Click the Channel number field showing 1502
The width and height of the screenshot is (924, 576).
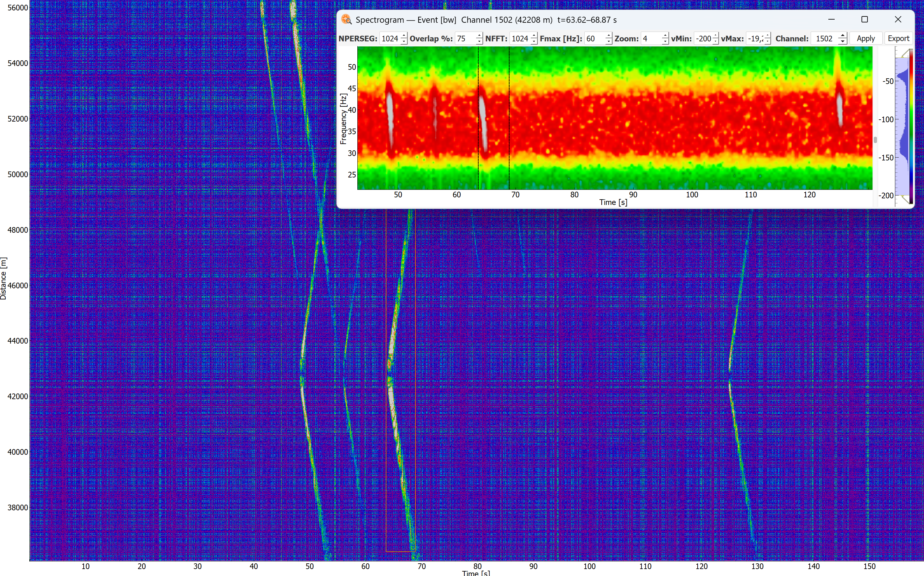(x=825, y=39)
